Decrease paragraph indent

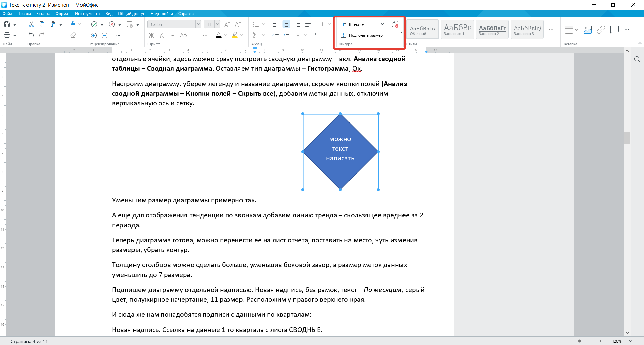(276, 35)
